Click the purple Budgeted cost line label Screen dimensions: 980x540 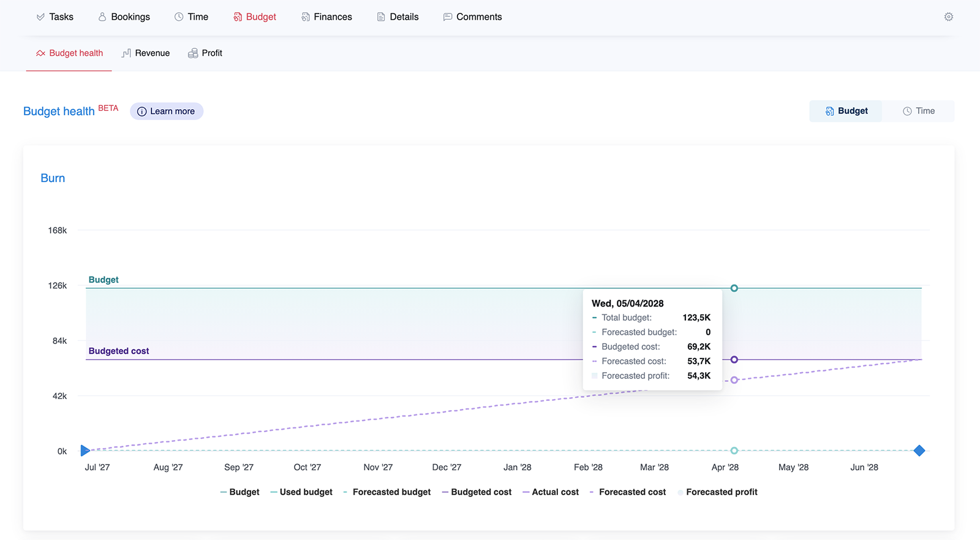(119, 351)
